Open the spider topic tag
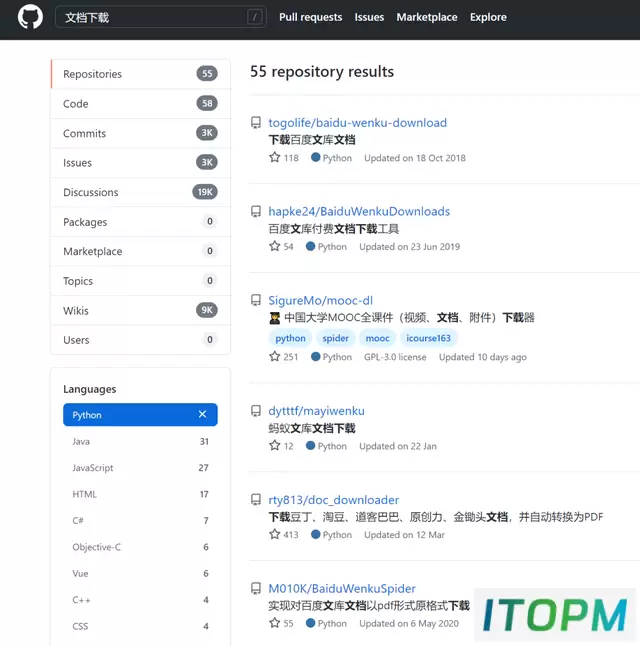 click(x=335, y=338)
